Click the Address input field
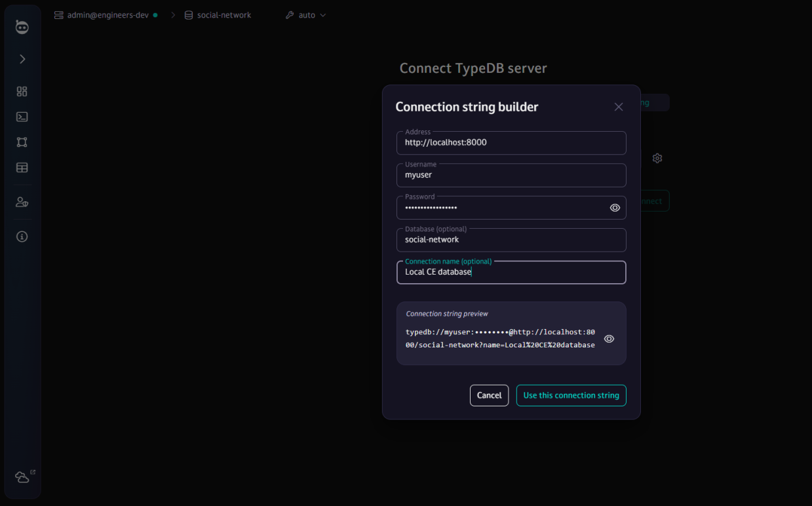 point(511,142)
